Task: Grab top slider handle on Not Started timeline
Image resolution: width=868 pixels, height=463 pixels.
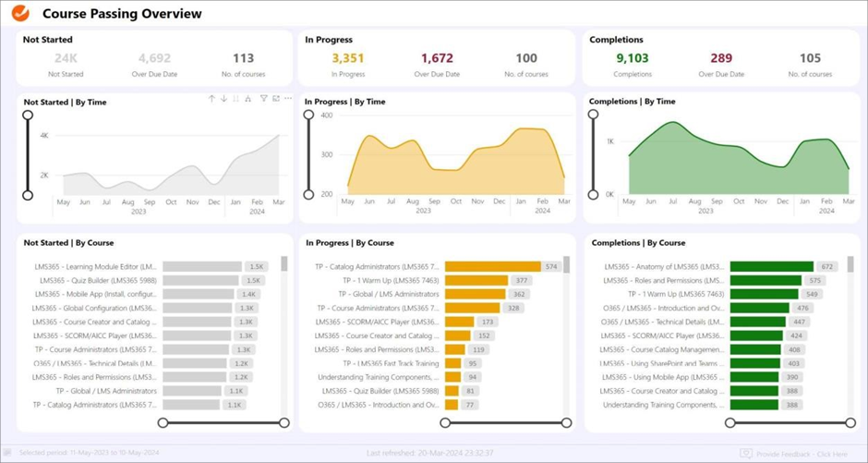Action: [x=28, y=116]
